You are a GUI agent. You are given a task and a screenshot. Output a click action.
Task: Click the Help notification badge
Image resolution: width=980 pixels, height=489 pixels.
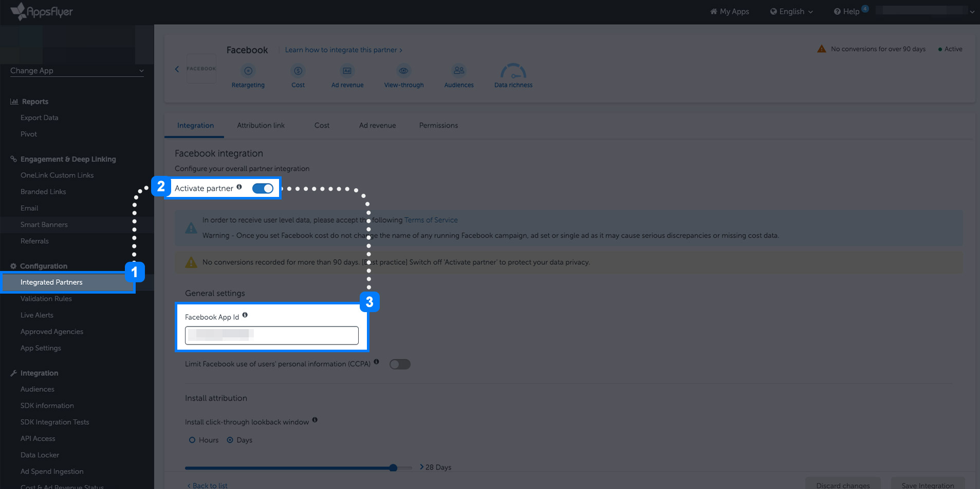pyautogui.click(x=865, y=8)
